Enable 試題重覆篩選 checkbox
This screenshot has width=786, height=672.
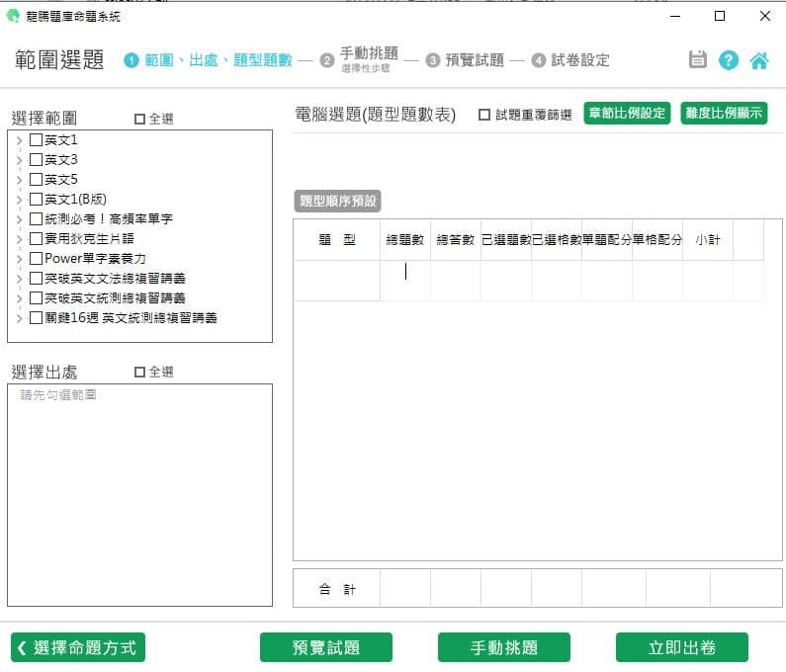484,115
